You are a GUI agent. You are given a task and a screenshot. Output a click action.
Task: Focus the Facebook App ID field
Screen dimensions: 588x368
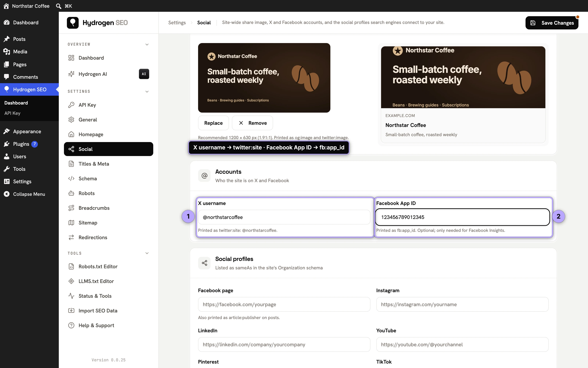click(x=462, y=217)
